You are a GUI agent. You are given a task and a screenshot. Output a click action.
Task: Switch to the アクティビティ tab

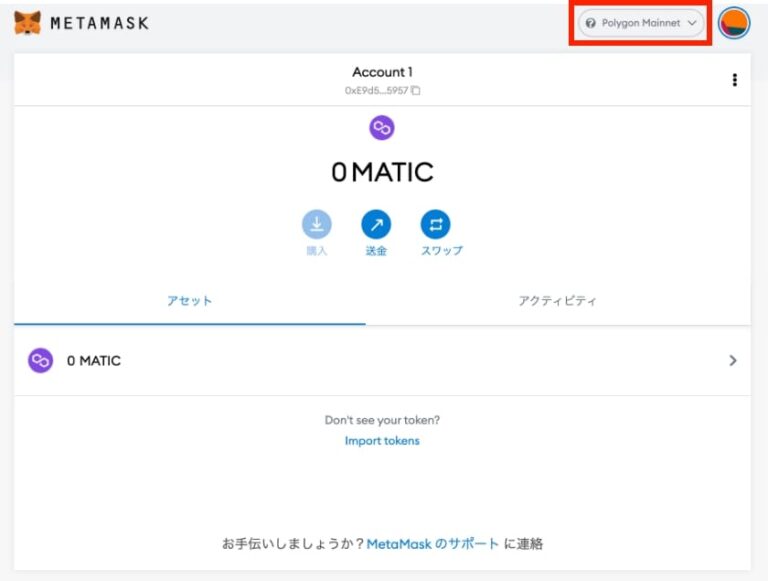(557, 301)
